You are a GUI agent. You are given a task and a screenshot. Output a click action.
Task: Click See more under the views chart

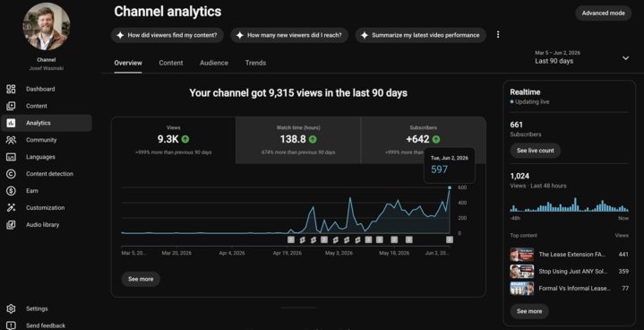tap(141, 279)
